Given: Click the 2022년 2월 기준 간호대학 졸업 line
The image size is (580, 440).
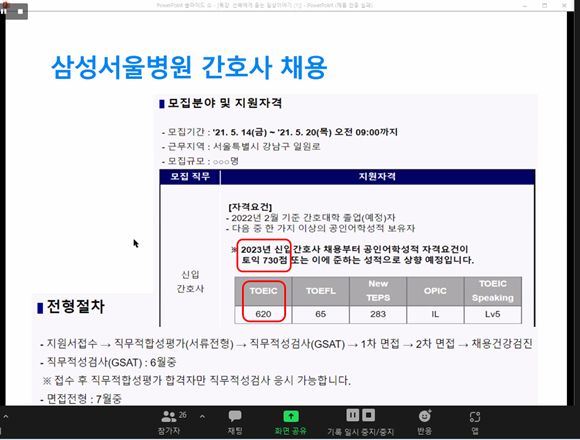Looking at the screenshot, I should (311, 217).
